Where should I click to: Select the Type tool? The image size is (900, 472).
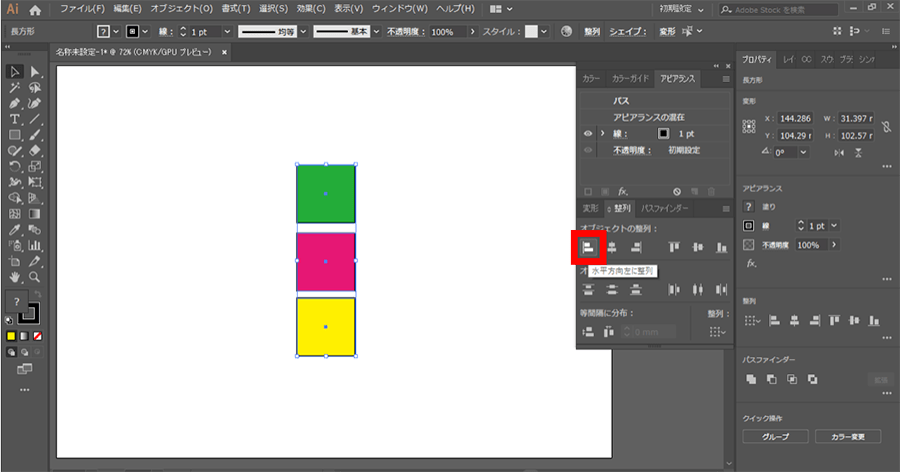coord(15,119)
